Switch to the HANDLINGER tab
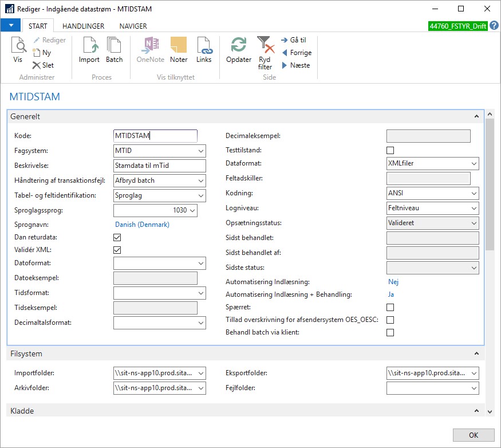The image size is (501, 448). coord(83,26)
